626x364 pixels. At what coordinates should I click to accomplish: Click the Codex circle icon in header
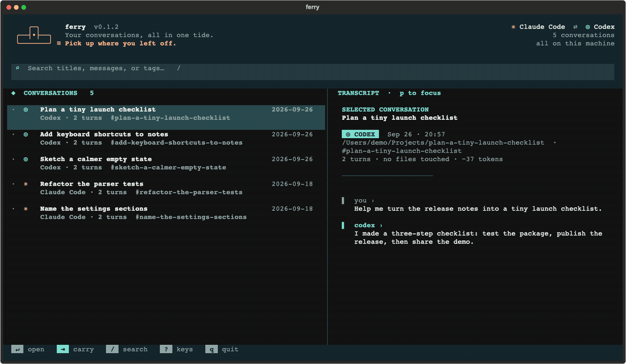click(588, 27)
